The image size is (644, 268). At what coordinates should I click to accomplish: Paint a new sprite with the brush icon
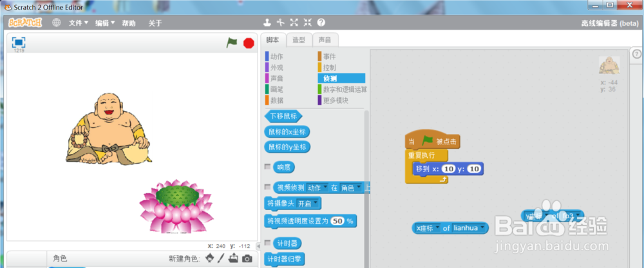point(221,258)
